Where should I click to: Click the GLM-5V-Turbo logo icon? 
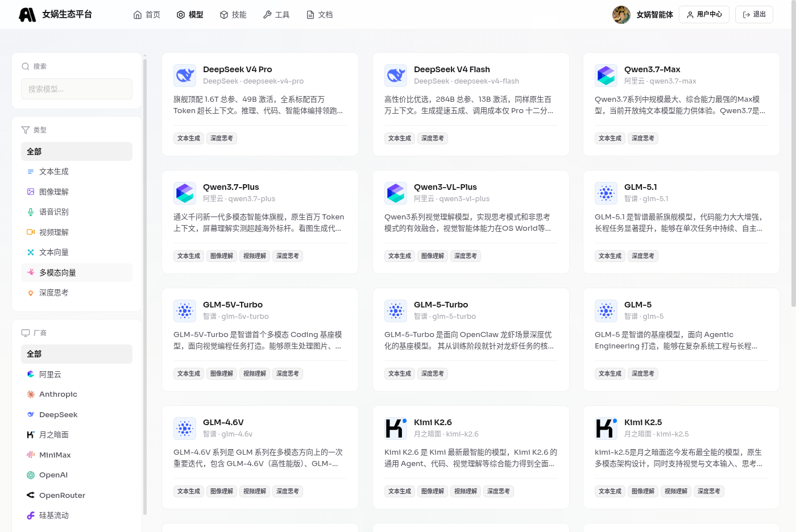[185, 310]
